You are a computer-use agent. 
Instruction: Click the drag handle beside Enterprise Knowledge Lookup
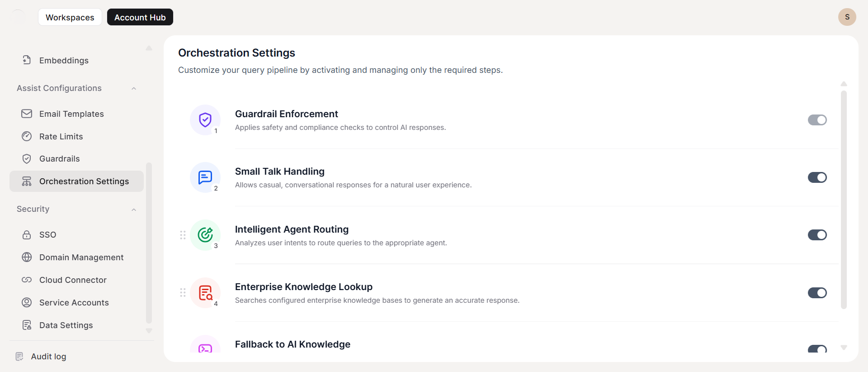click(183, 293)
